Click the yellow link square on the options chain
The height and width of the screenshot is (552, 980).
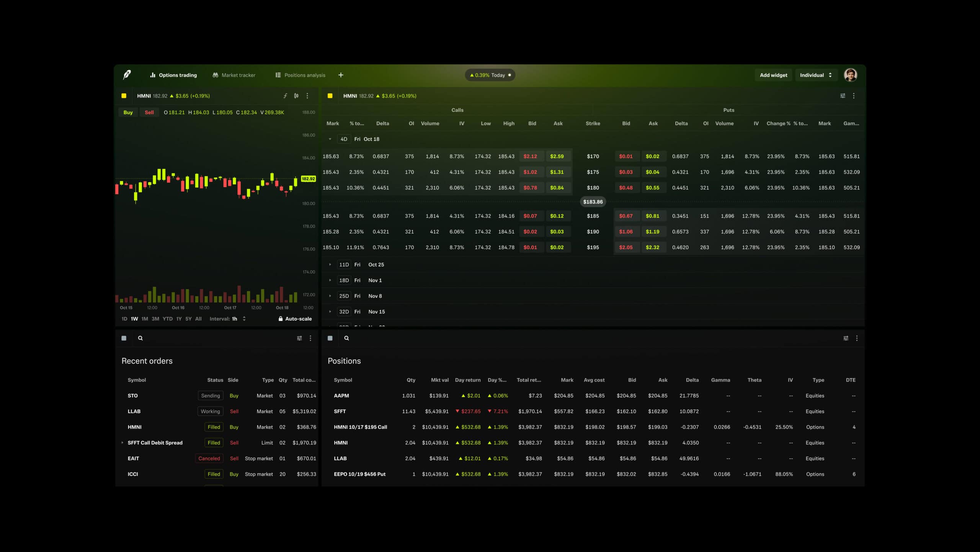pyautogui.click(x=330, y=96)
